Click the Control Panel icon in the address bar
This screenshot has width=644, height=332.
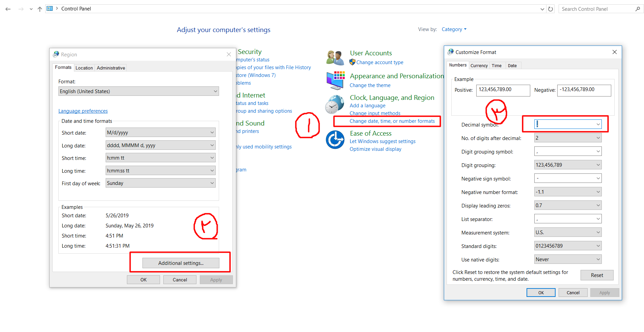(50, 8)
